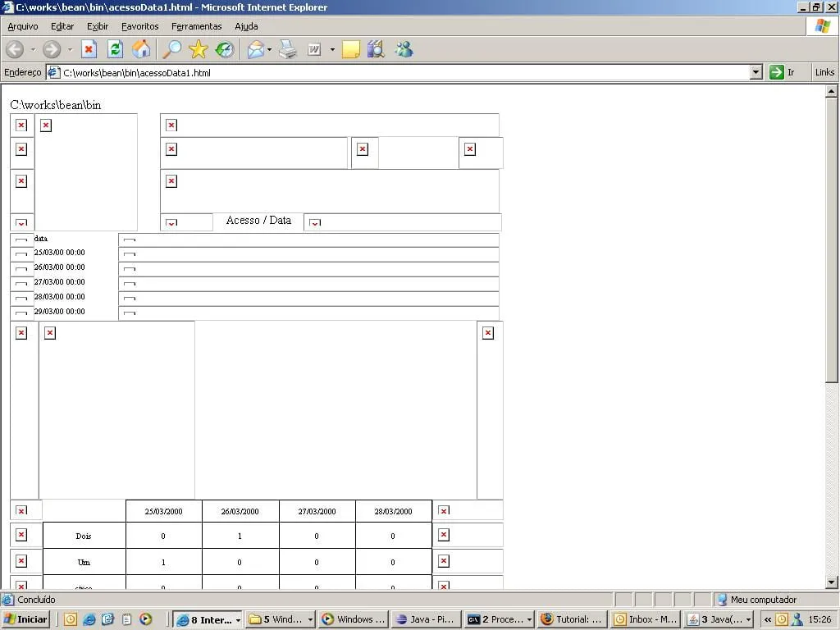Click the green Ir go arrow
The height and width of the screenshot is (630, 840).
776,72
